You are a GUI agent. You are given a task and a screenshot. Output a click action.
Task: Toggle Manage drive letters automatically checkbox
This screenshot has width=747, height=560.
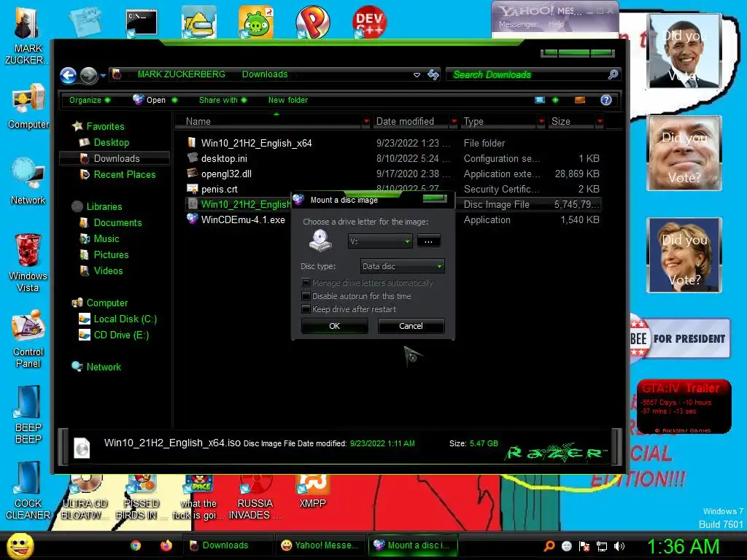click(306, 283)
